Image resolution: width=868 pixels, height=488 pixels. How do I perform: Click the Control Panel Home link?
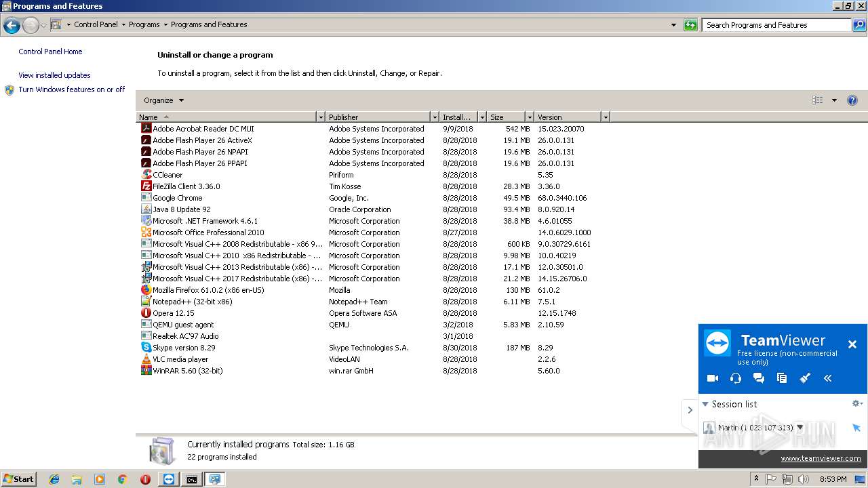[x=50, y=52]
